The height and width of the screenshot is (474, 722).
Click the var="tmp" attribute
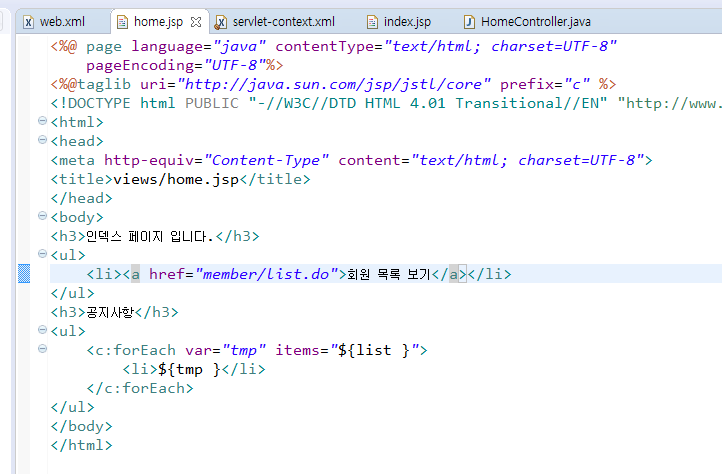[x=226, y=350]
